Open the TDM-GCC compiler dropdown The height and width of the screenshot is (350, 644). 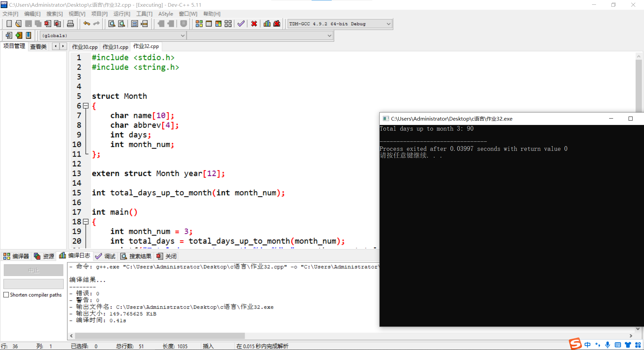pyautogui.click(x=388, y=24)
